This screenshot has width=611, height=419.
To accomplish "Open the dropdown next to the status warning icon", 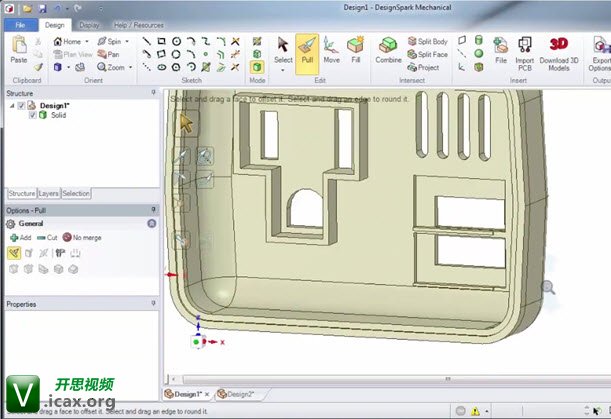I will (x=487, y=411).
